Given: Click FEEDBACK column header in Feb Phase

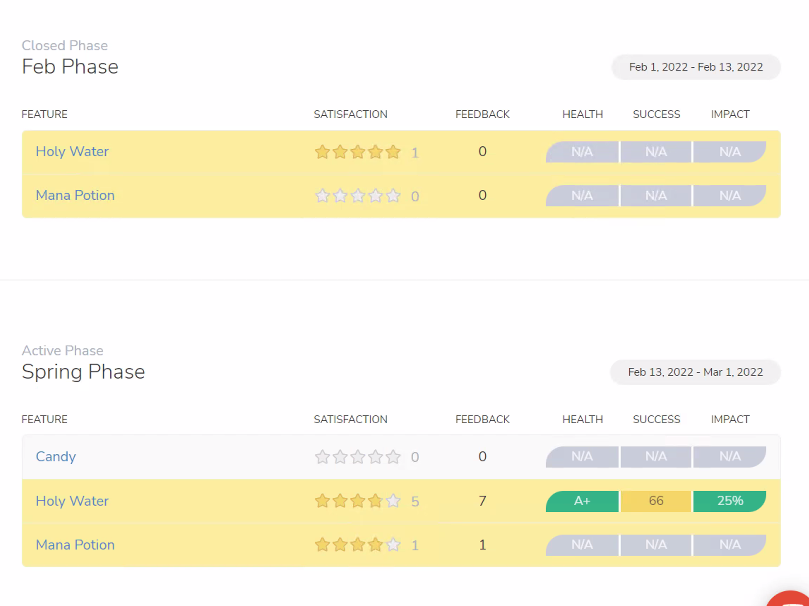Looking at the screenshot, I should [482, 114].
